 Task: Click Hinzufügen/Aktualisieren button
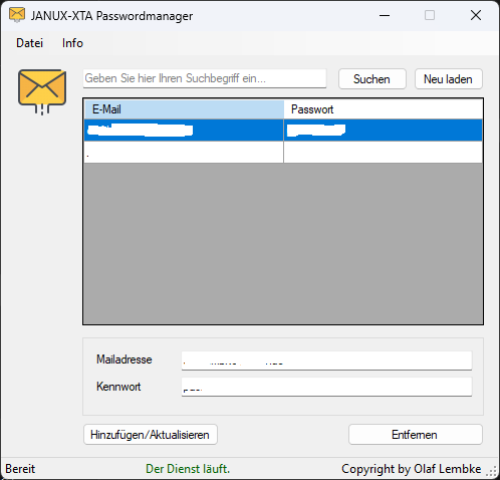click(x=150, y=435)
